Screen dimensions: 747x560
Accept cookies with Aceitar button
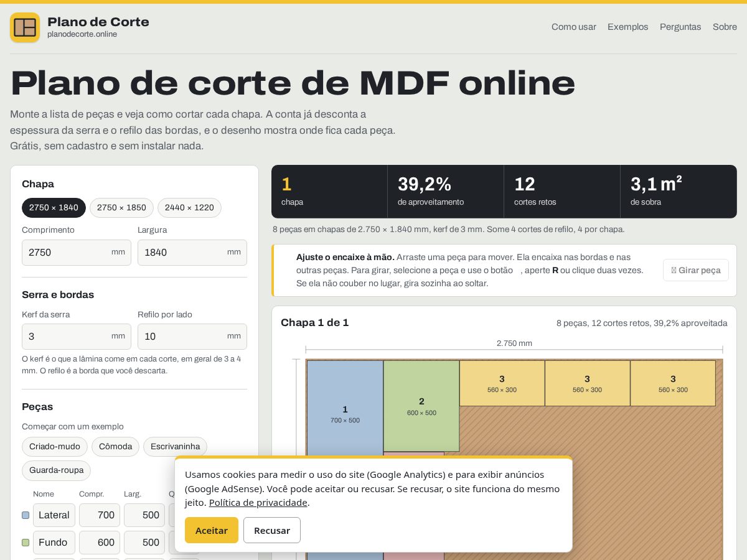212,530
